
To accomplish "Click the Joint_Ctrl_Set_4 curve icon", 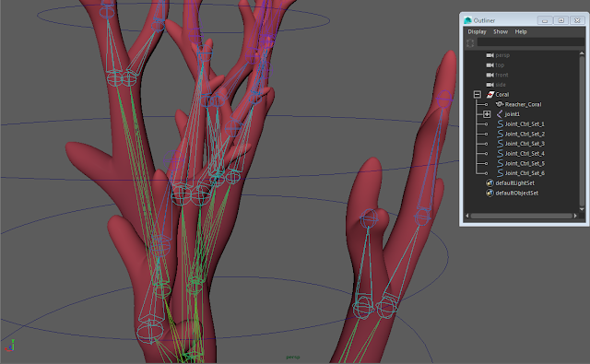I will point(500,153).
